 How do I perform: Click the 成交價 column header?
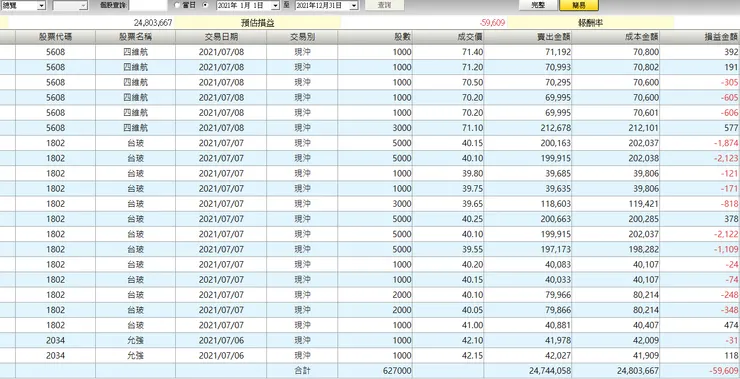click(x=448, y=37)
